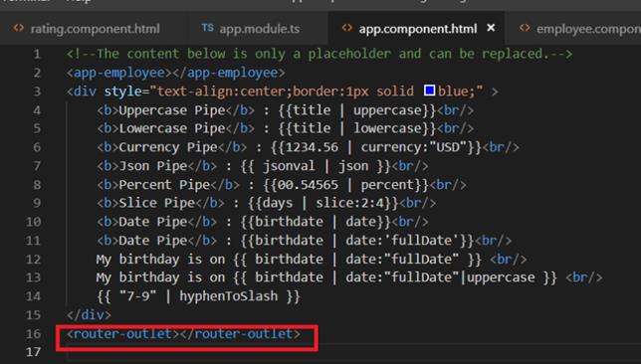The image size is (641, 364).
Task: Click the TS icon on app.module.ts tab
Action: [x=207, y=28]
